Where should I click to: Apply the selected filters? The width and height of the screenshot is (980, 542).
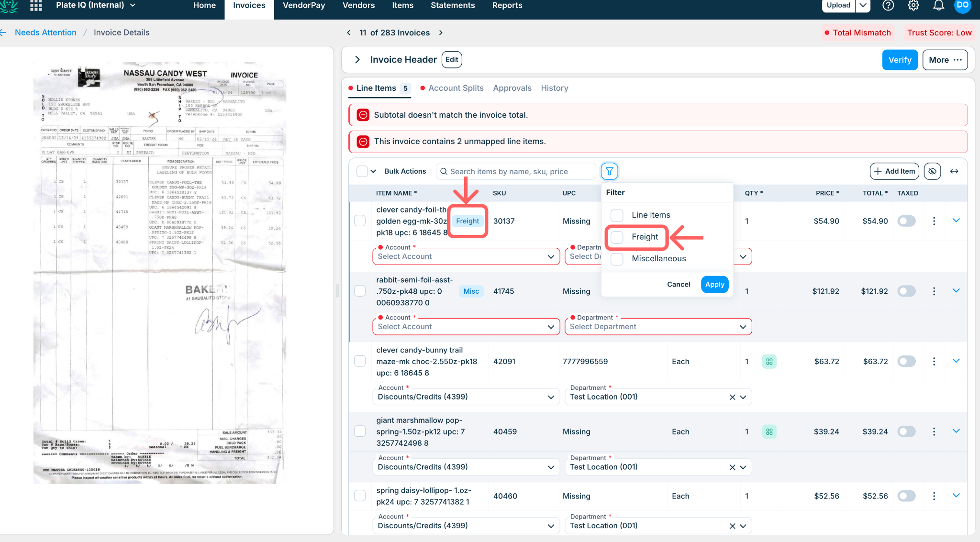714,284
